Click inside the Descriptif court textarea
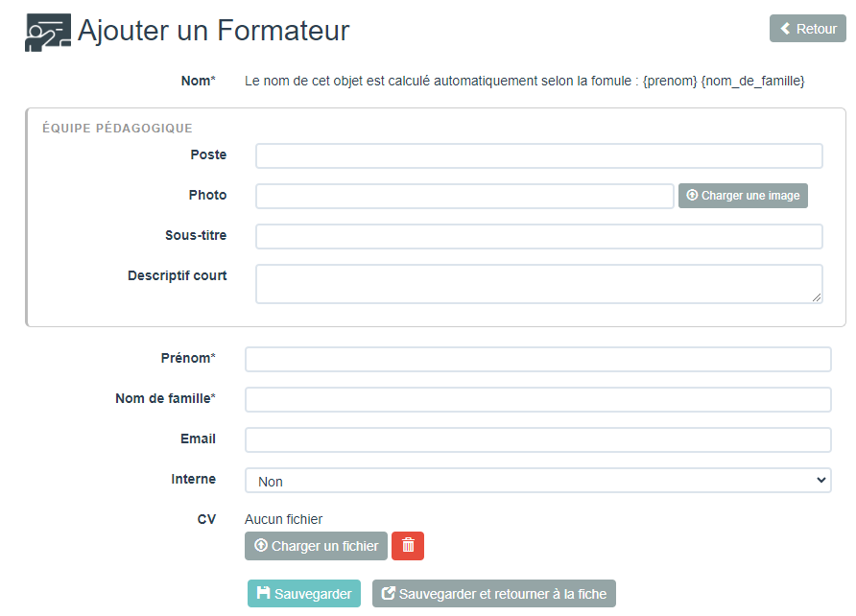 pos(538,284)
